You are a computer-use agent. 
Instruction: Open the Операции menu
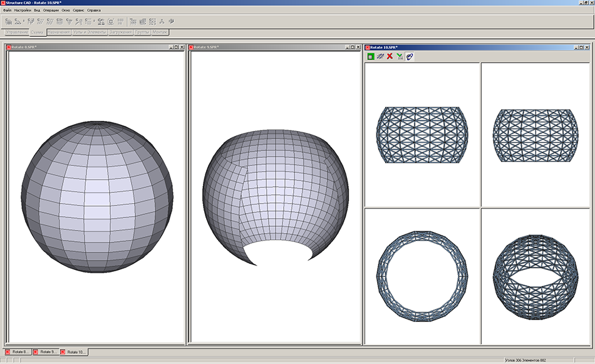[51, 11]
